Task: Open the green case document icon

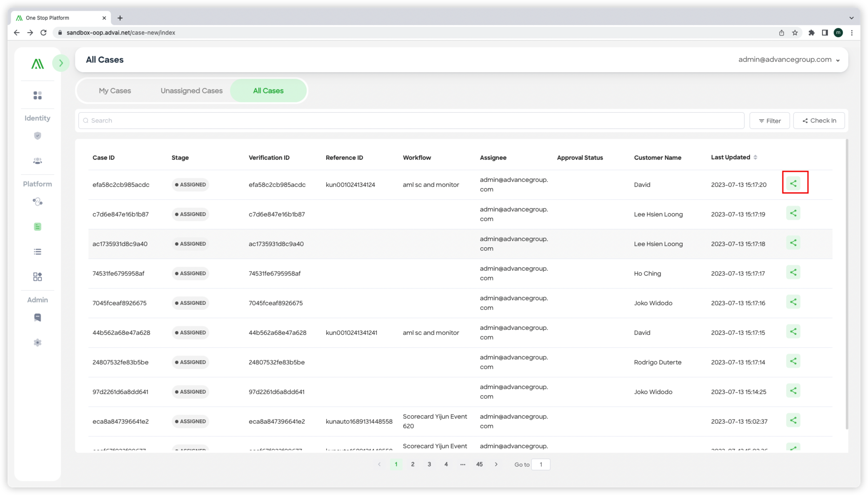Action: [38, 226]
